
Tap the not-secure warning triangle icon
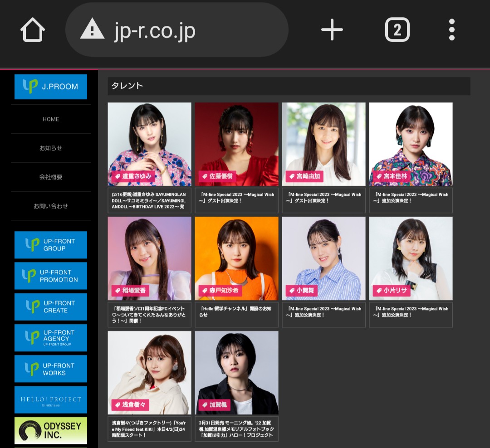tap(92, 29)
